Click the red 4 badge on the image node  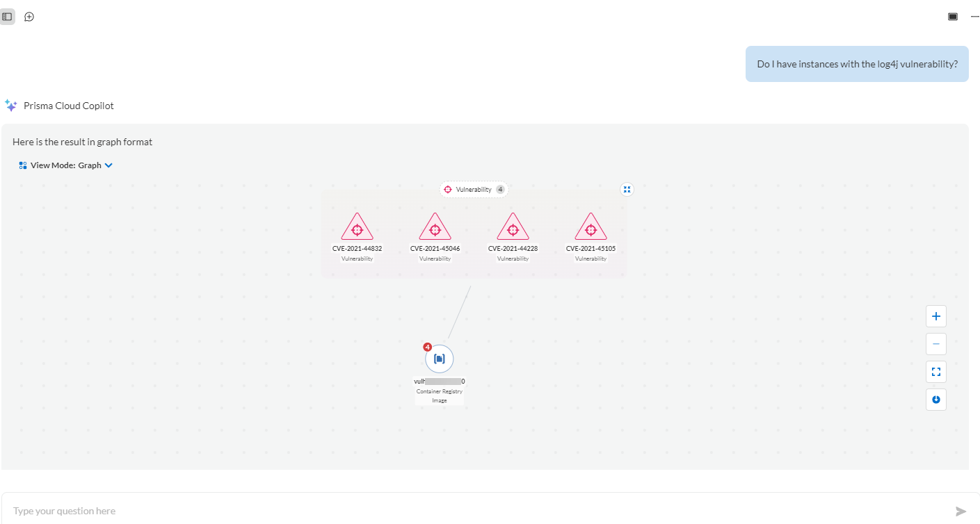[x=428, y=347]
